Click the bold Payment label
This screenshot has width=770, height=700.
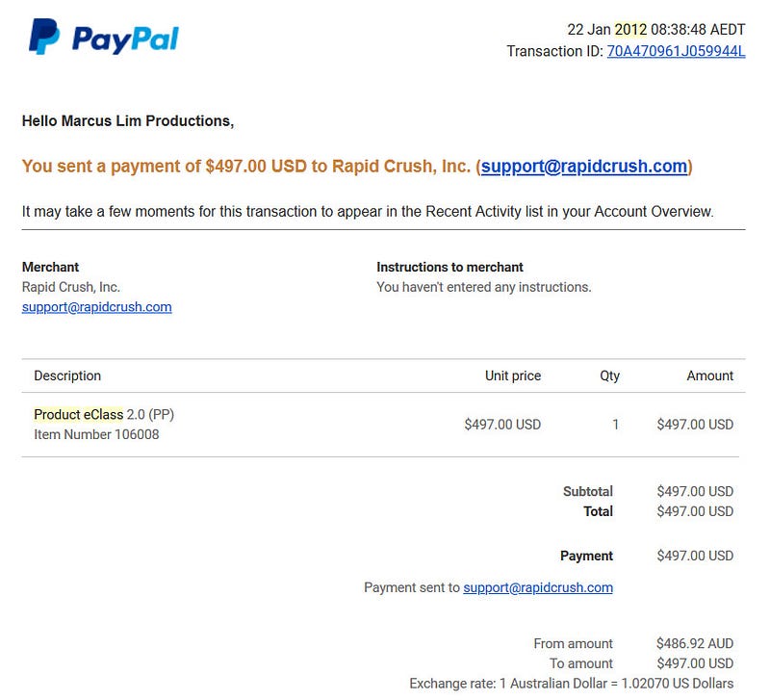point(586,556)
